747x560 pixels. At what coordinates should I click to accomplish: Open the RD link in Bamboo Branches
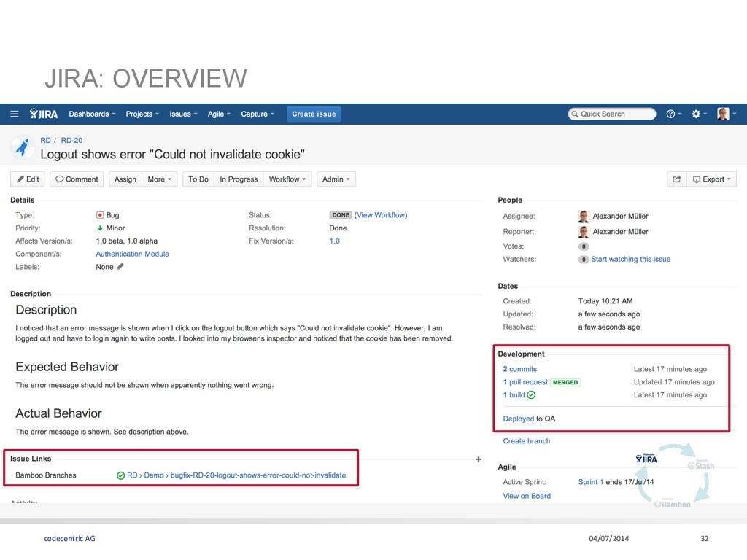pos(132,475)
